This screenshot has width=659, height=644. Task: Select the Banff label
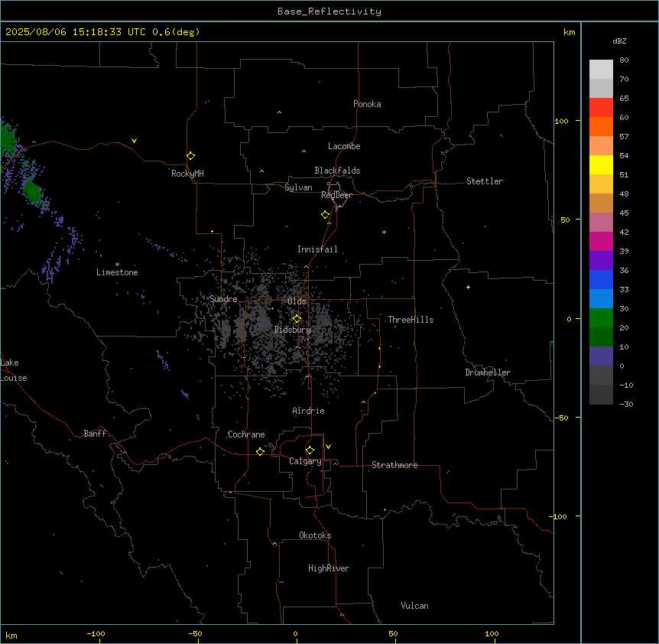95,434
